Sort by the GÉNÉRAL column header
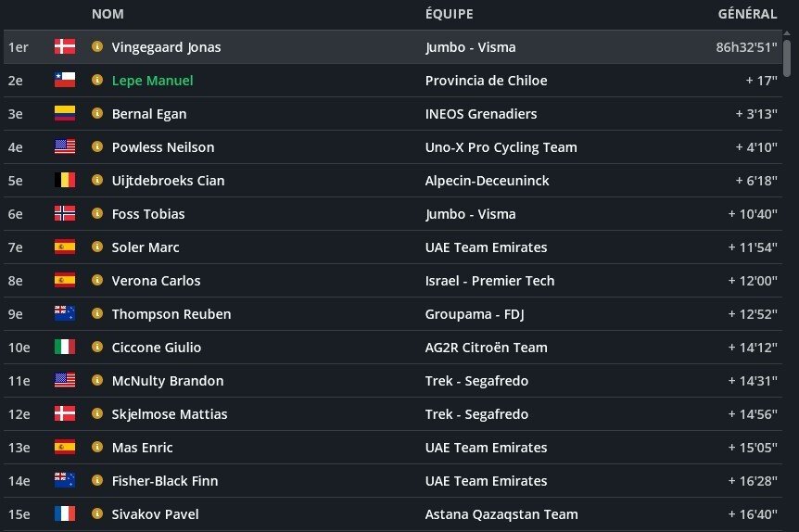 point(747,14)
